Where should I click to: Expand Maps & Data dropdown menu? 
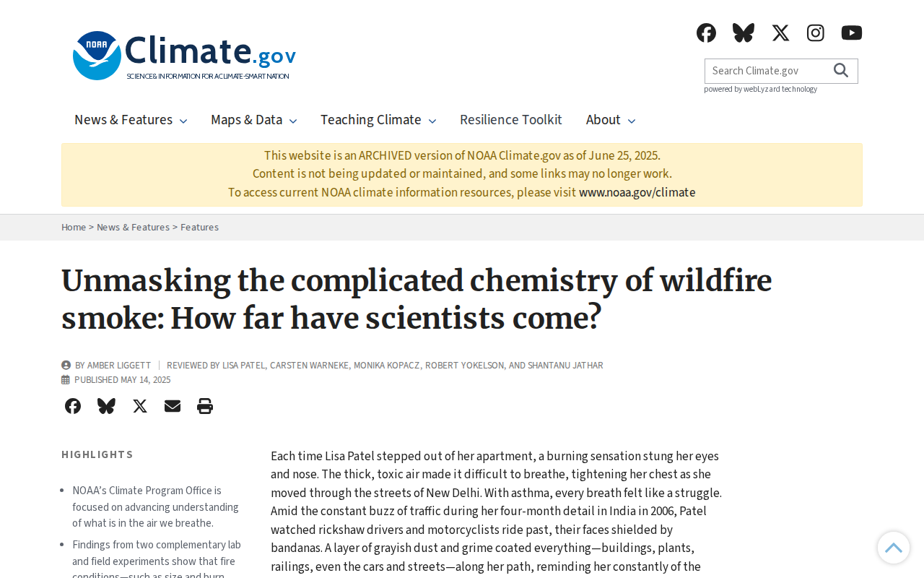tap(253, 120)
